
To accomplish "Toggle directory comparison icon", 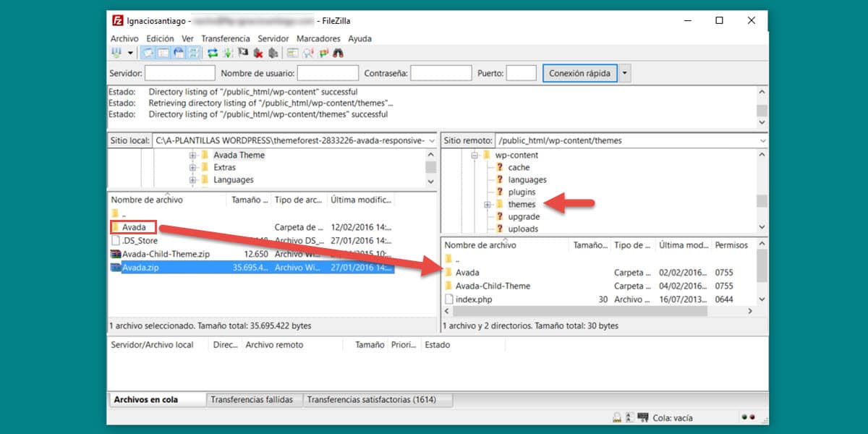I will [x=308, y=53].
